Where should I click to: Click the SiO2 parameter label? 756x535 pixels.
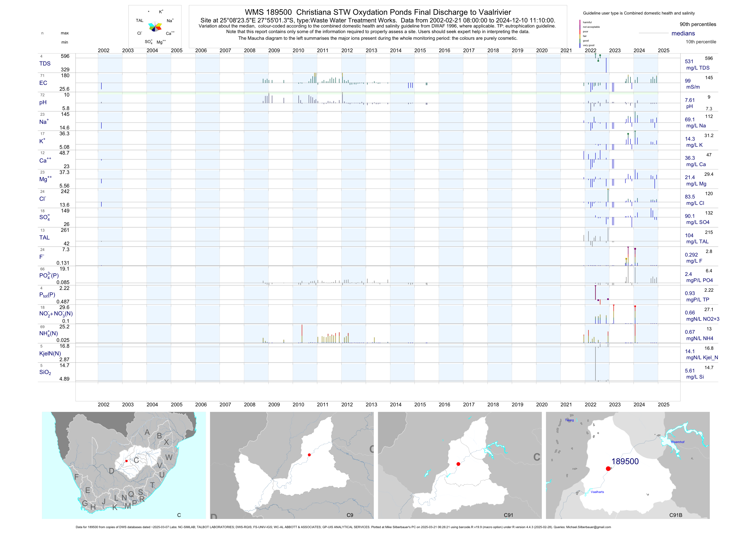pos(45,372)
